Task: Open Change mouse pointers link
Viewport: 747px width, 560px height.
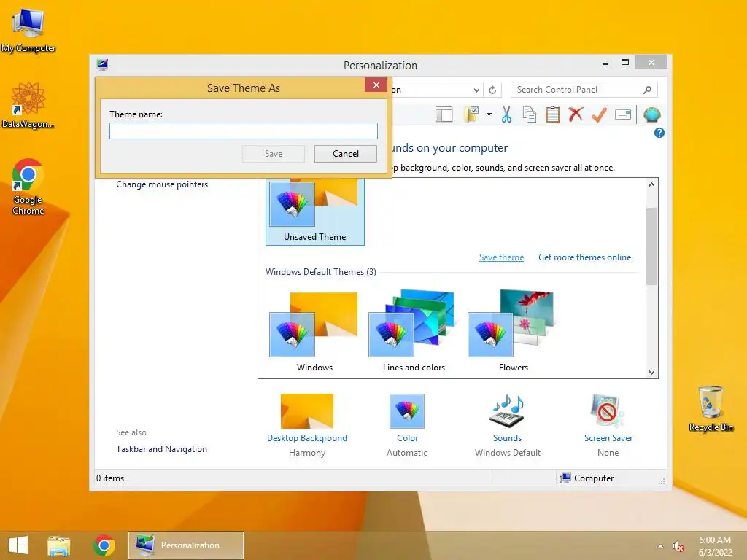Action: 162,184
